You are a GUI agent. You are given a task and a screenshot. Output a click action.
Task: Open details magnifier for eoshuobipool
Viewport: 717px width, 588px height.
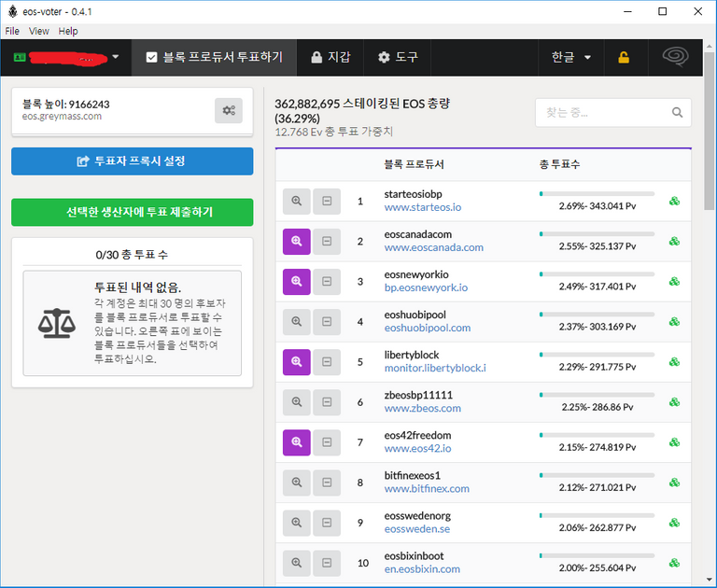(x=296, y=322)
